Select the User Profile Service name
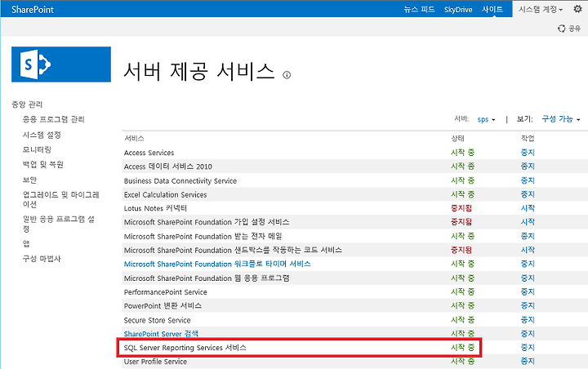Screen dimensions: 588x369 155,362
